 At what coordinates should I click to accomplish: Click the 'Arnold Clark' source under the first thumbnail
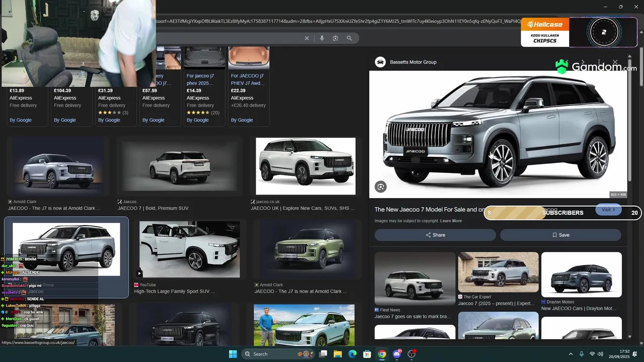click(25, 202)
